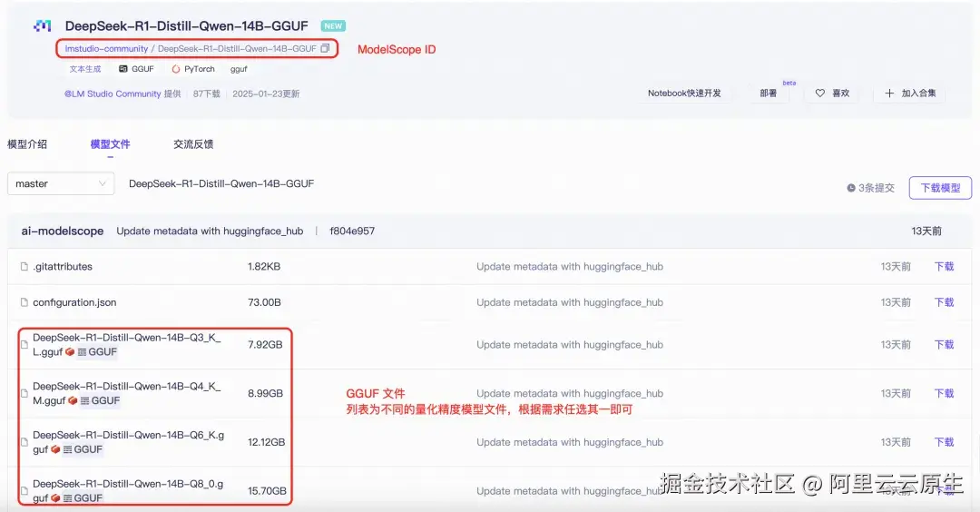Screen dimensions: 980x512
Task: Open DeepSeek-R1-Distill-Qwen-14B-Q8_0.gguf file name
Action: pyautogui.click(x=128, y=491)
